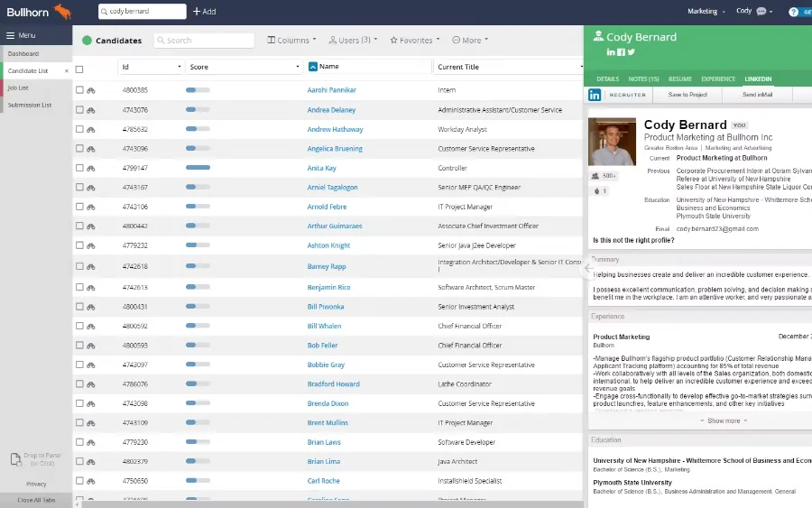Screen dimensions: 812x508
Task: Click the Bullhorn logo icon
Action: click(x=63, y=11)
